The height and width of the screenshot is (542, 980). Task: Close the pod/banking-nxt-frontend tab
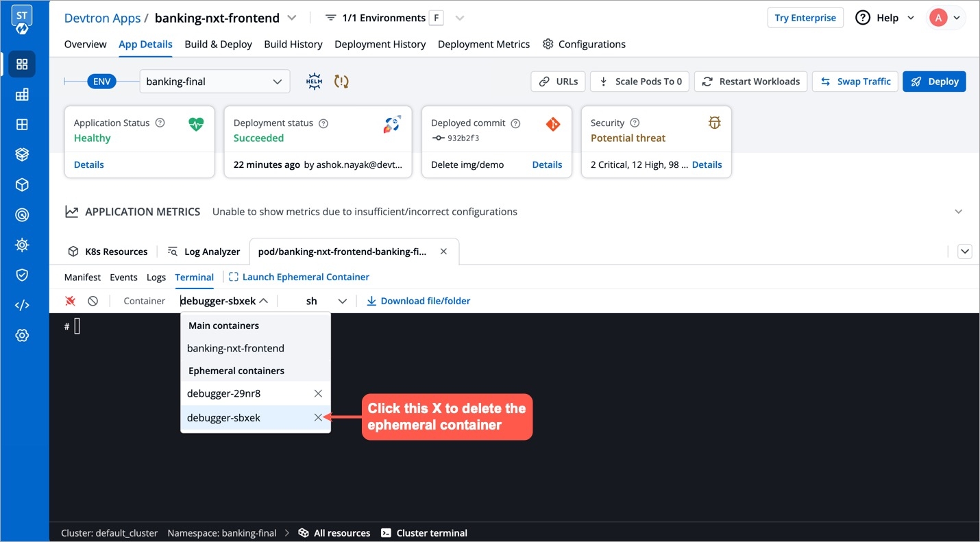pyautogui.click(x=443, y=251)
